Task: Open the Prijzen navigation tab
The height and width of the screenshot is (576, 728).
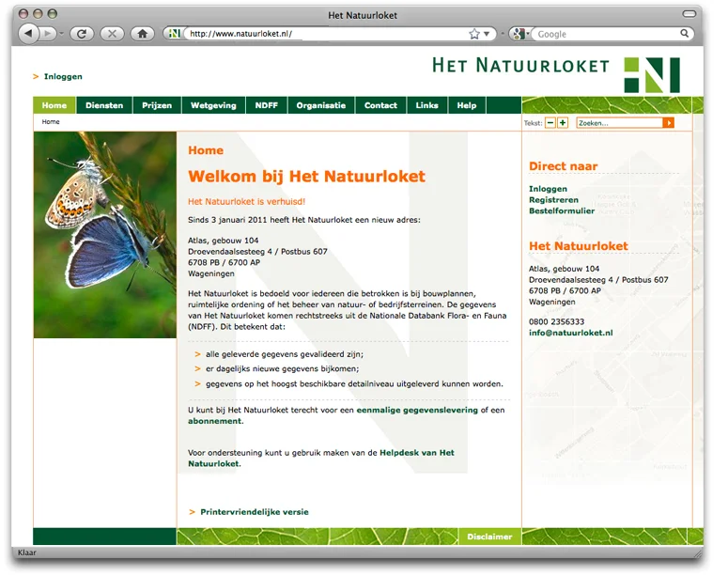Action: [157, 105]
